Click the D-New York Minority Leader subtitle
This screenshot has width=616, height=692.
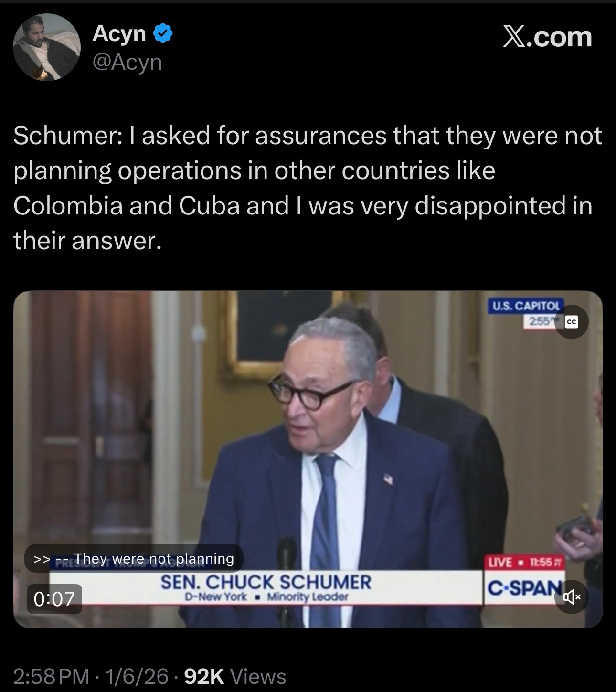[266, 597]
